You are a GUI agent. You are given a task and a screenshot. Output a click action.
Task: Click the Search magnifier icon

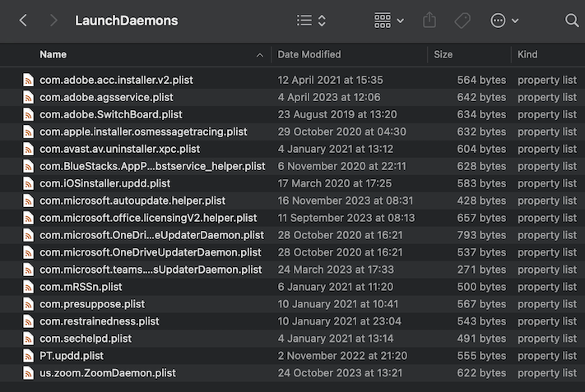[572, 21]
